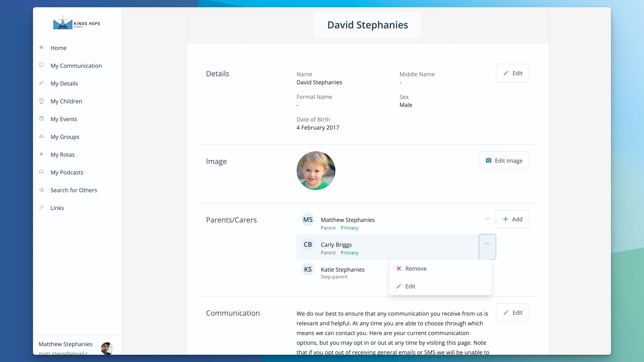Click the Edit image button
644x362 pixels.
click(504, 160)
